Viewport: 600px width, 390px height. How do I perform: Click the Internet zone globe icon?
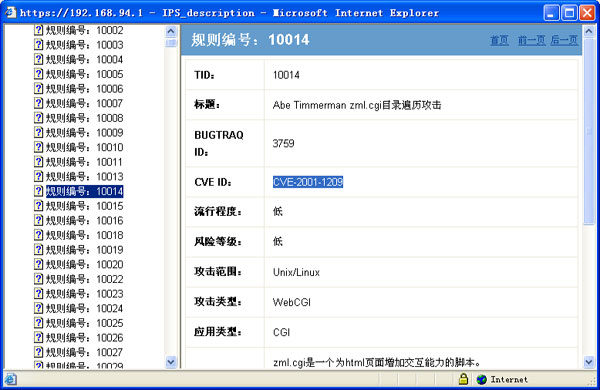[481, 379]
